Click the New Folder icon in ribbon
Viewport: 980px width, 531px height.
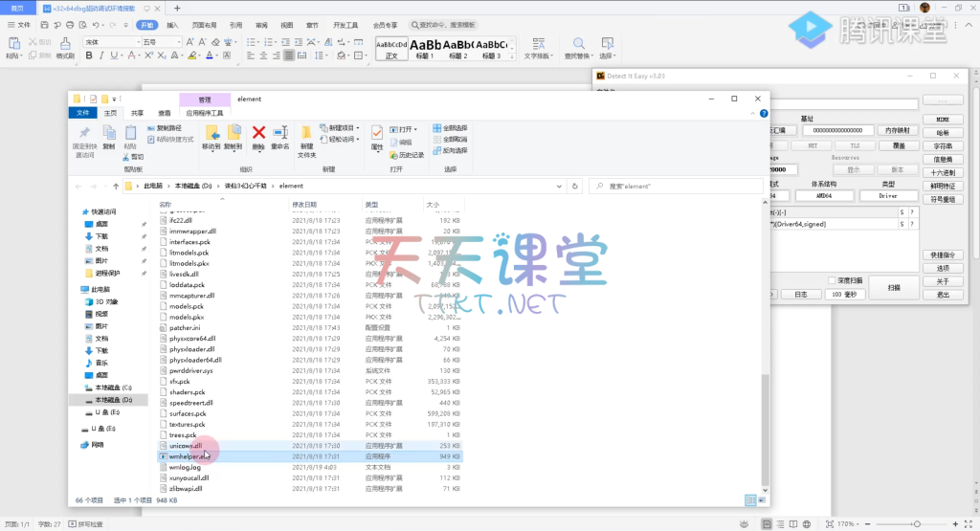tap(306, 135)
